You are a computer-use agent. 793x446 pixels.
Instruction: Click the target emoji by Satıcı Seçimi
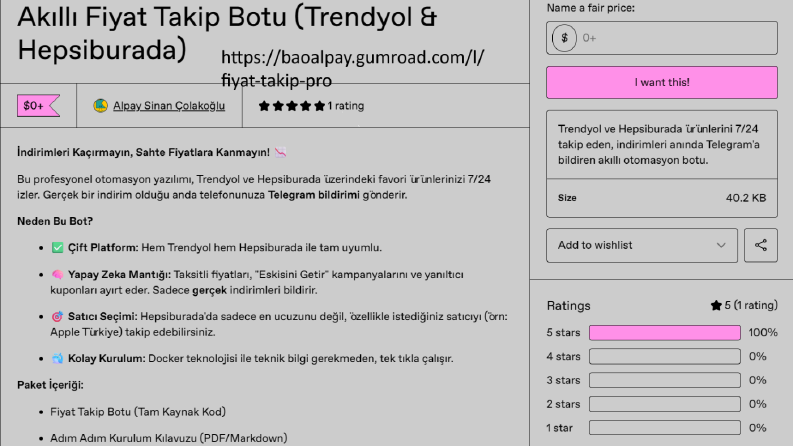pyautogui.click(x=58, y=317)
